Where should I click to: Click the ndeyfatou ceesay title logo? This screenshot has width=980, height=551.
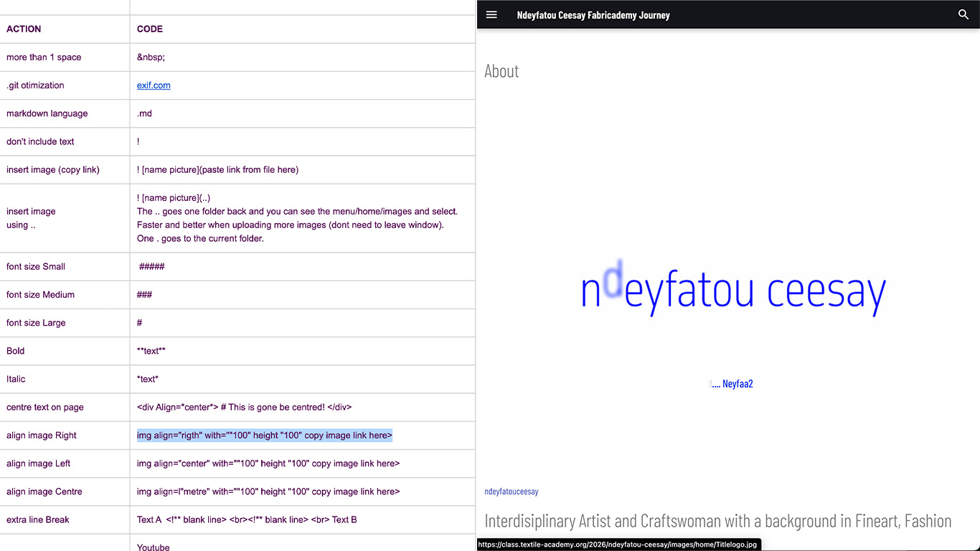click(732, 290)
